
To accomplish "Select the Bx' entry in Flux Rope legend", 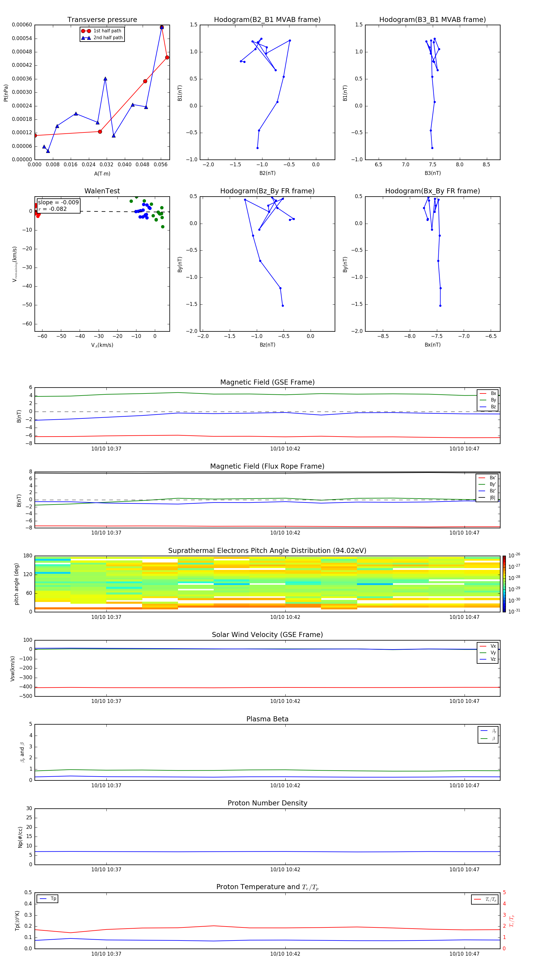I will click(487, 478).
